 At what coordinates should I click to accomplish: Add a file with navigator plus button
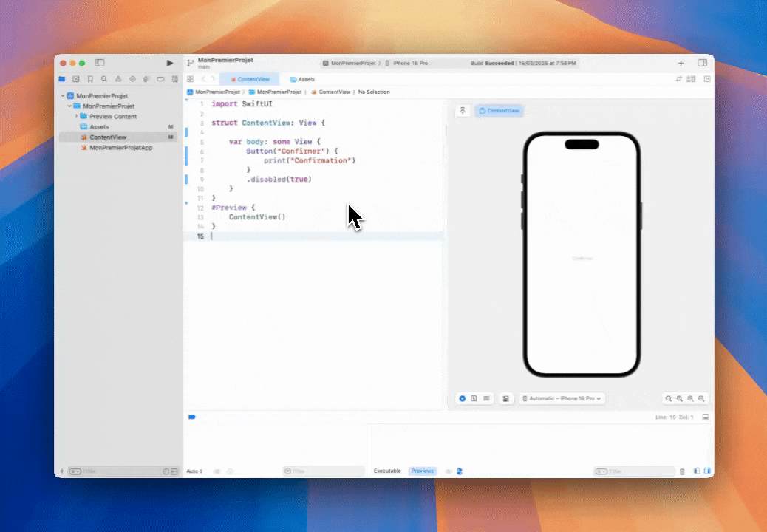click(62, 471)
